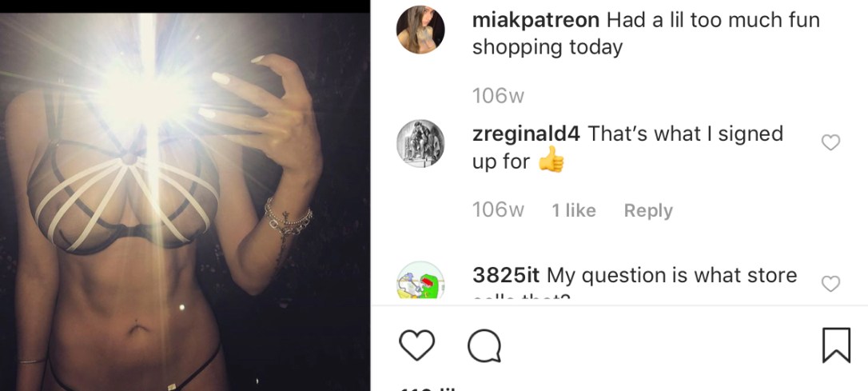This screenshot has width=868, height=391.
Task: Open 3825it's avatar
Action: (420, 280)
